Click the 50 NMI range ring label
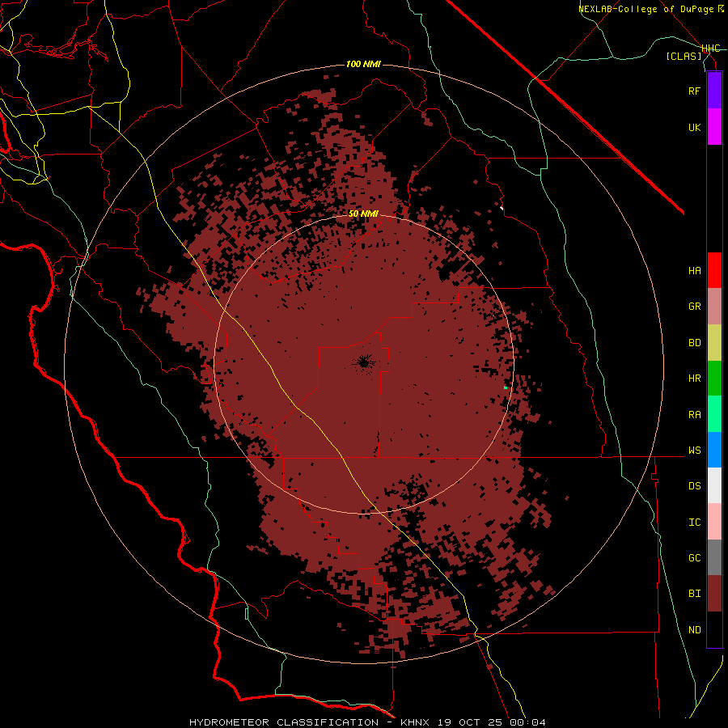This screenshot has width=728, height=728. click(x=363, y=214)
